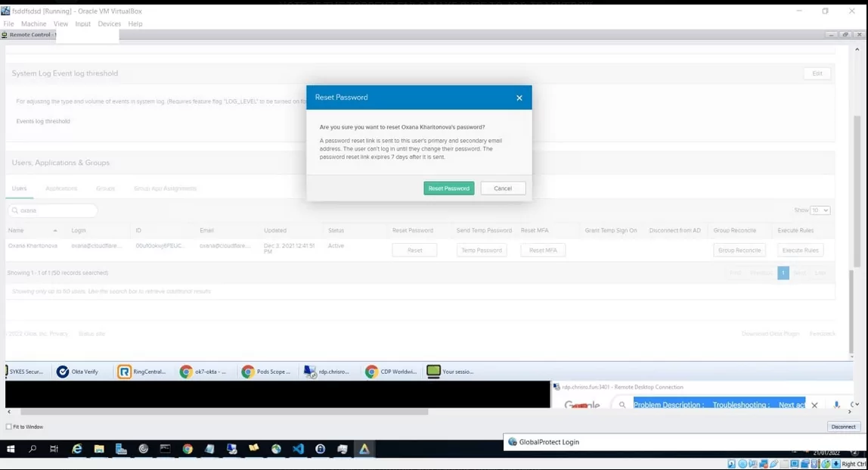Image resolution: width=868 pixels, height=470 pixels.
Task: Switch to the Groups tab
Action: 105,188
